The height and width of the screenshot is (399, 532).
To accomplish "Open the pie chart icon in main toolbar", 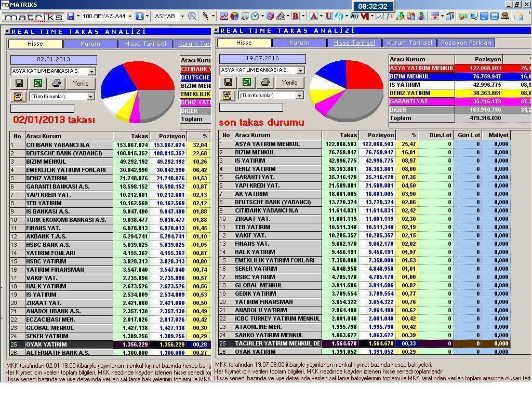I will tap(234, 16).
